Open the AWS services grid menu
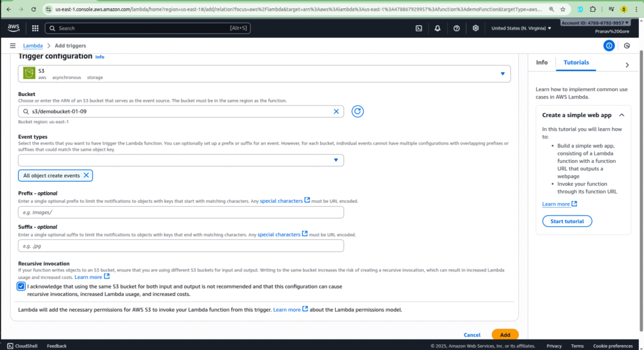 click(x=35, y=28)
